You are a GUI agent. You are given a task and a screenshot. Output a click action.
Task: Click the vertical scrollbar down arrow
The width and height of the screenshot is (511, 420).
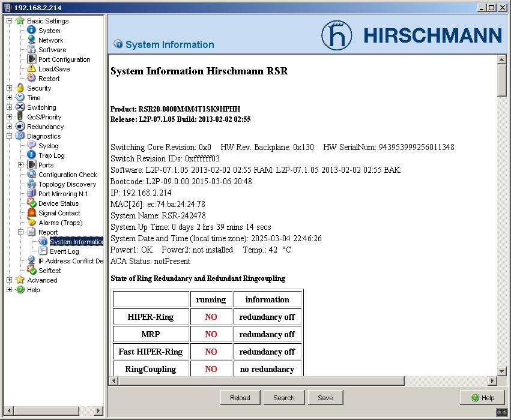[501, 371]
